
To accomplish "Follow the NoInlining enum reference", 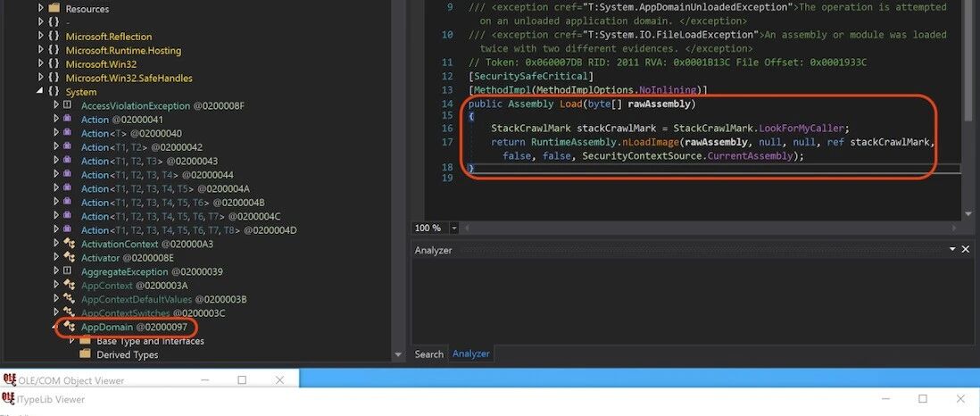I will click(668, 90).
